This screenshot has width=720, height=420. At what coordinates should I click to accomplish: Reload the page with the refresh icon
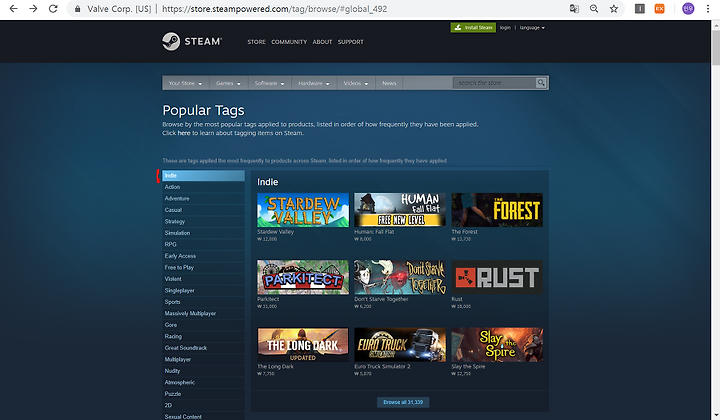coord(53,9)
